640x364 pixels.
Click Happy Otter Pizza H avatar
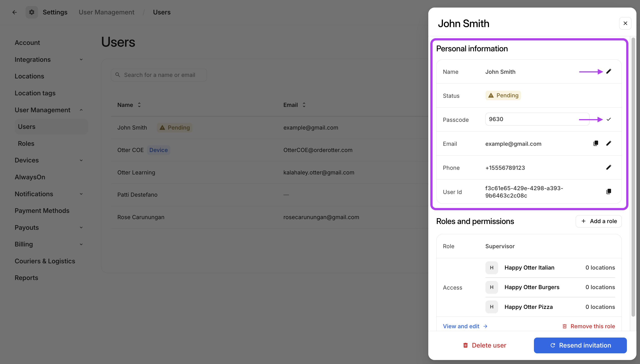coord(491,307)
